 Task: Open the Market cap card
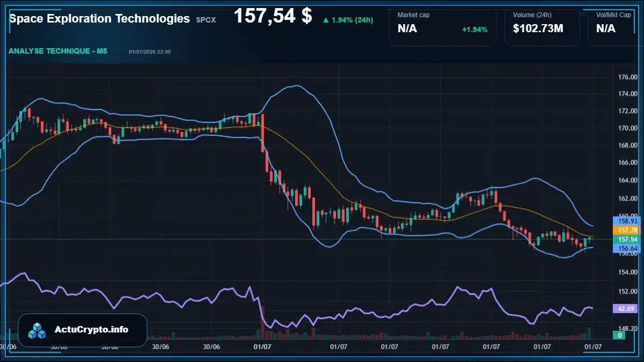click(443, 27)
